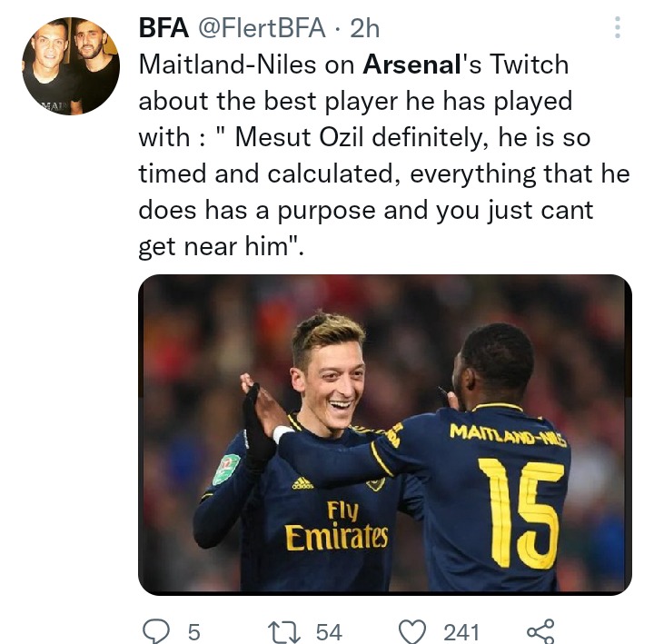The width and height of the screenshot is (654, 644).
Task: Click the bold Arsenal keyword
Action: pos(411,64)
